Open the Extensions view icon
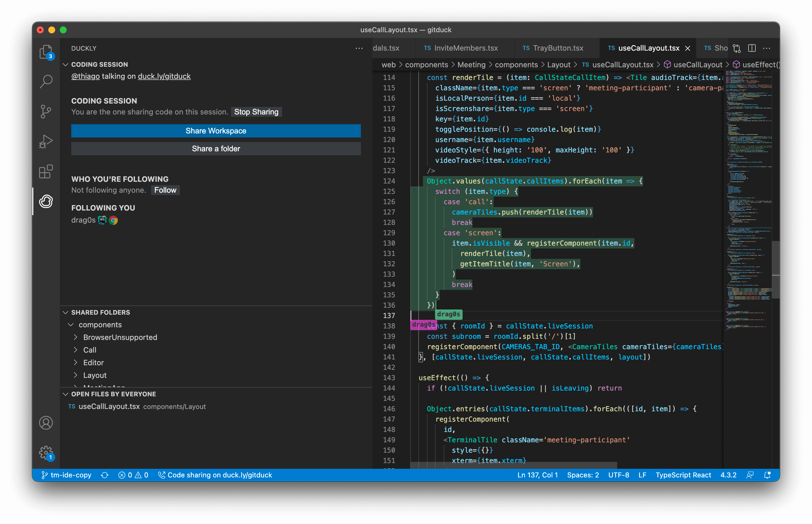Viewport: 812px width, 524px height. (x=46, y=171)
